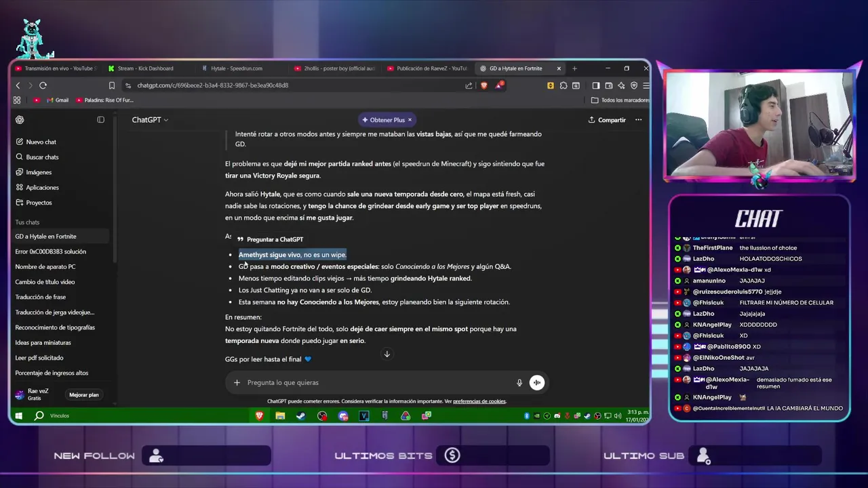868x488 pixels.
Task: Switch to Publicación de RaeveZ tab
Action: (429, 68)
